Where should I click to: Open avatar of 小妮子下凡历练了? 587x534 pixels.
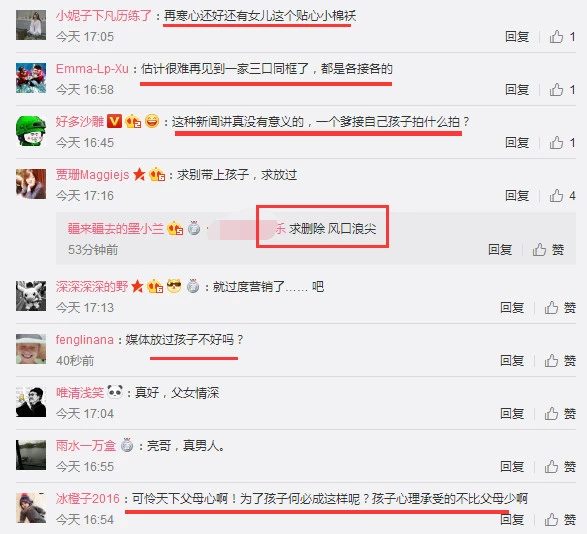[31, 25]
